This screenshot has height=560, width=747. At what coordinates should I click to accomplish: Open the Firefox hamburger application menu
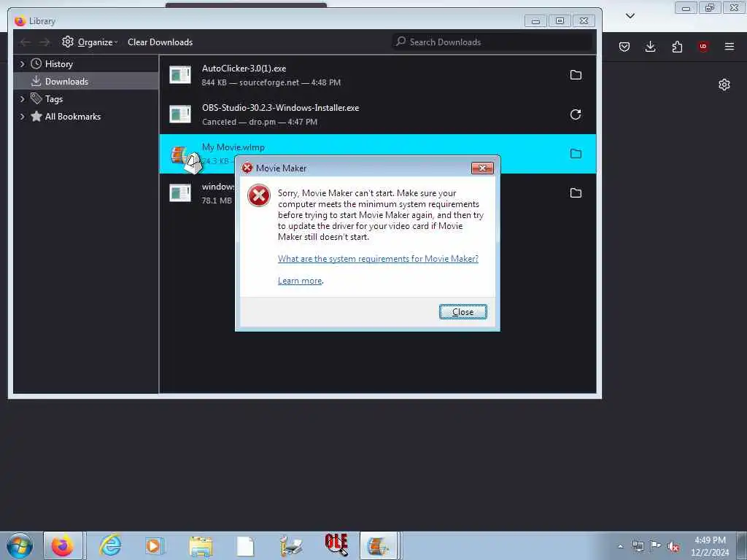[729, 46]
